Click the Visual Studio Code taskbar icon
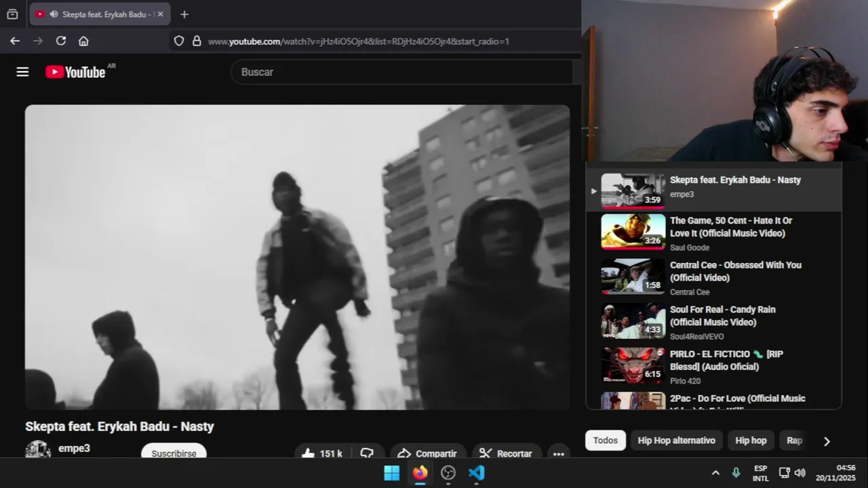The image size is (868, 488). (x=477, y=473)
